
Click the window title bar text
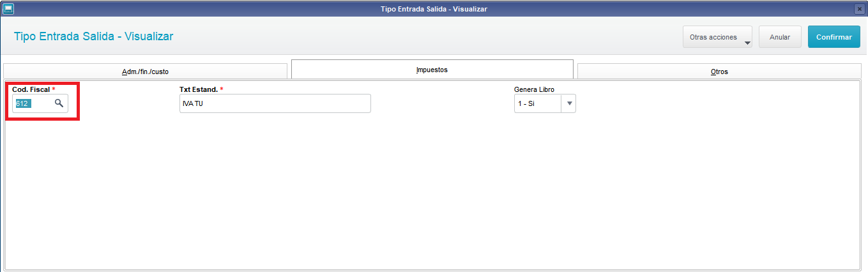tap(434, 9)
